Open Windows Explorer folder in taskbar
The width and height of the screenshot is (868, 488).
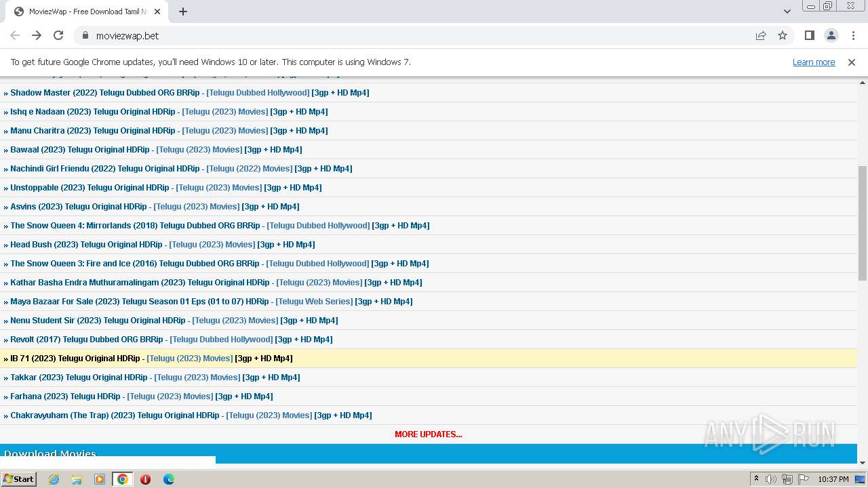coord(77,479)
